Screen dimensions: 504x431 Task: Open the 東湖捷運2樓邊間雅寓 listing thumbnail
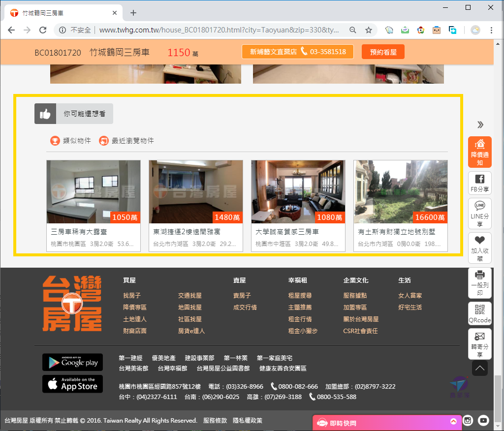click(x=196, y=192)
